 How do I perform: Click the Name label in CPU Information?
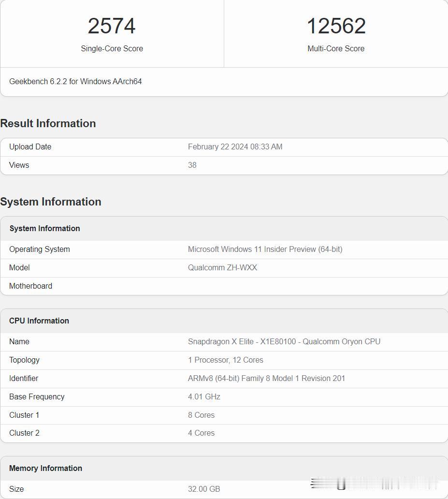[x=19, y=341]
